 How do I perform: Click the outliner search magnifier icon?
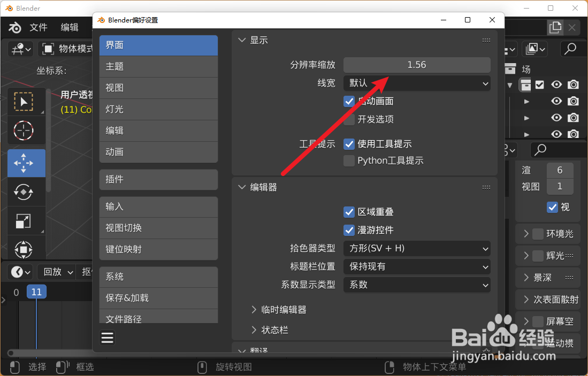pos(570,49)
